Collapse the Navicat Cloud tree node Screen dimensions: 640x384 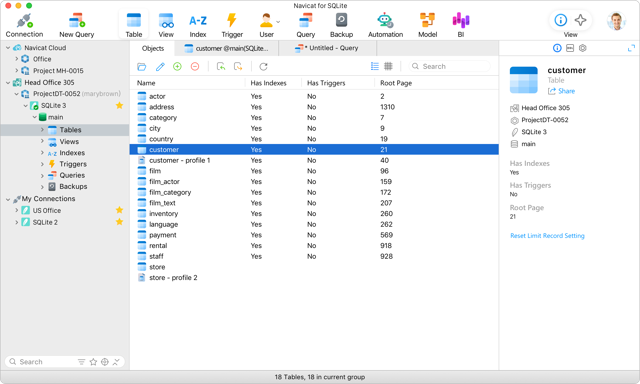8,48
